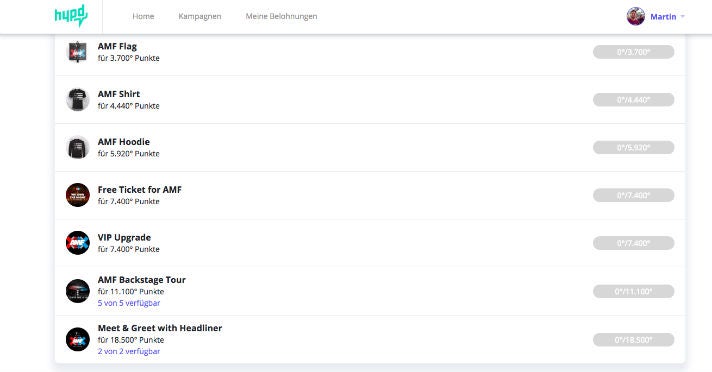Image resolution: width=712 pixels, height=372 pixels.
Task: Click the '2 von 2 verfügbar' link
Action: tap(129, 351)
